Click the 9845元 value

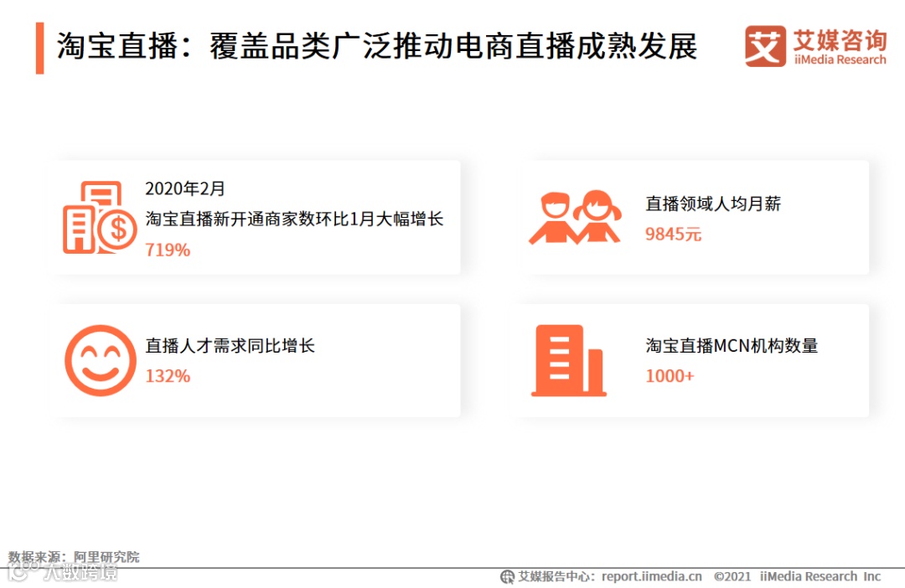[673, 235]
